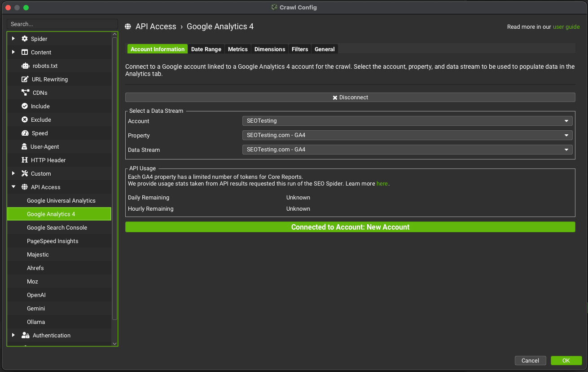
Task: Open the Data Stream dropdown
Action: 407,150
